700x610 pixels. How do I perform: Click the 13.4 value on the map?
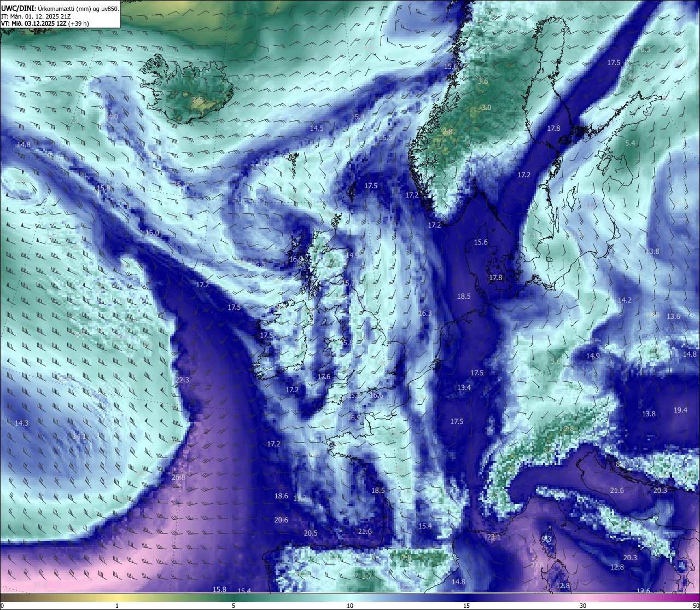(x=464, y=387)
